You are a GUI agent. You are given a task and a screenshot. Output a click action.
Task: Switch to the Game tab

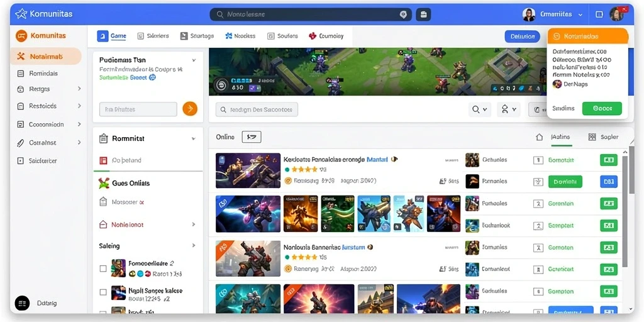pos(112,36)
